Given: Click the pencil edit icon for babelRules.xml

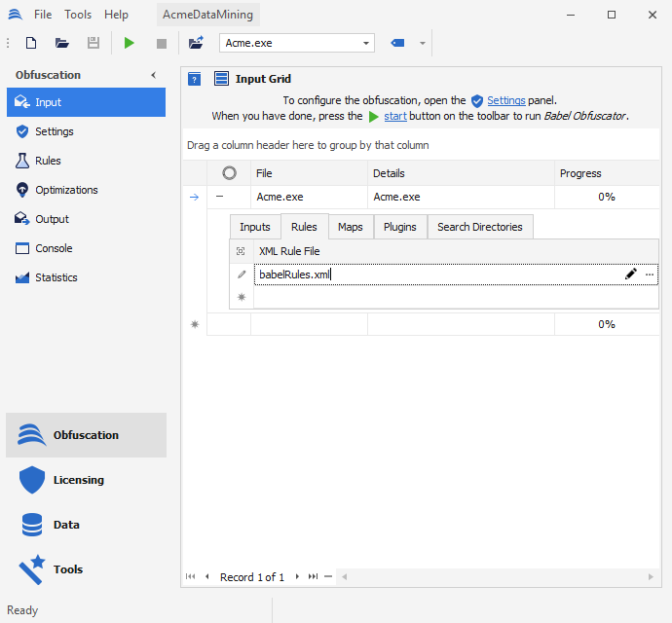Looking at the screenshot, I should pyautogui.click(x=631, y=275).
